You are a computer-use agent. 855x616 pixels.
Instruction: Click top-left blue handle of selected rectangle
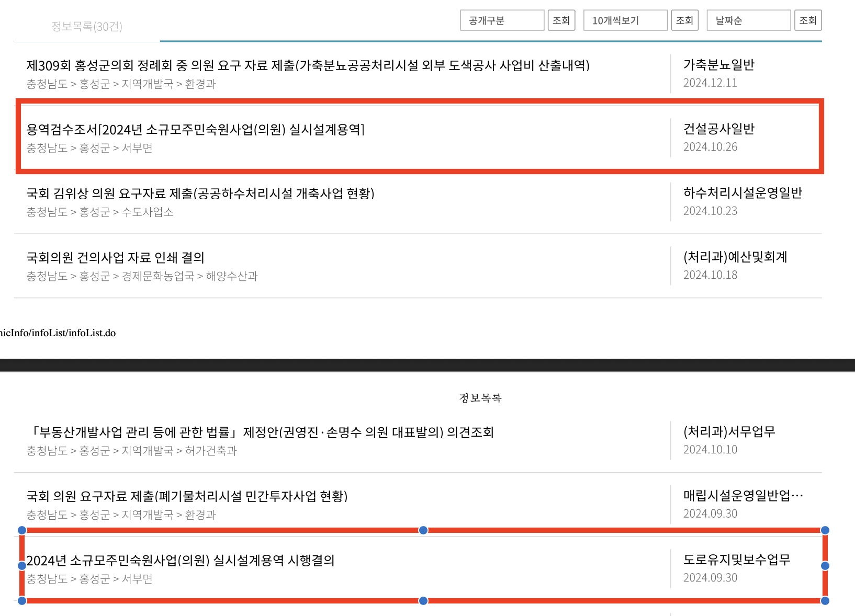coord(22,530)
